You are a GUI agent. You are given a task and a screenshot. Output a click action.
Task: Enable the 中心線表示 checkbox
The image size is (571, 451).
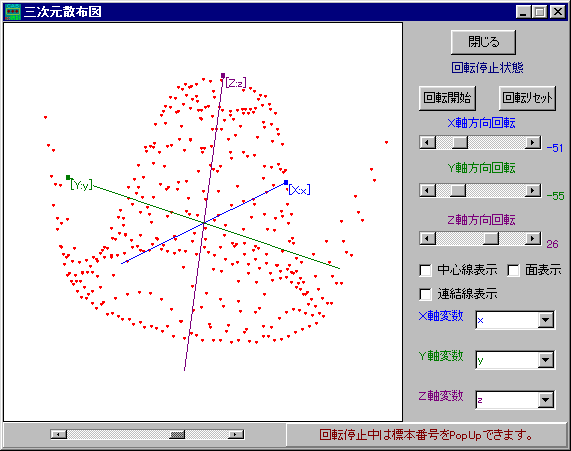[x=425, y=270]
